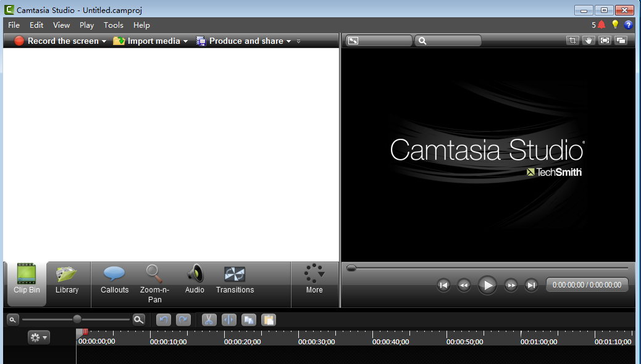Viewport: 641px width, 364px height.
Task: Click the Undo arrow above the timeline
Action: point(163,320)
